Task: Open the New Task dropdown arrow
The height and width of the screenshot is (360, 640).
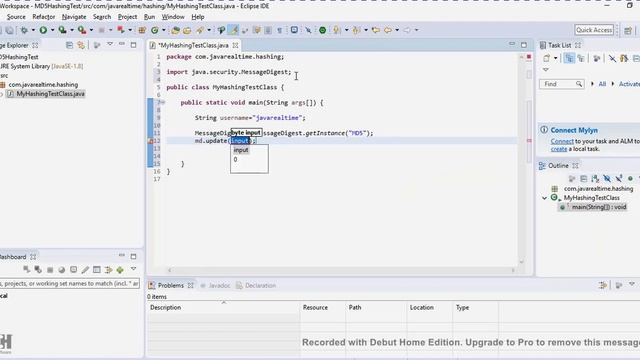Action: tap(556, 58)
